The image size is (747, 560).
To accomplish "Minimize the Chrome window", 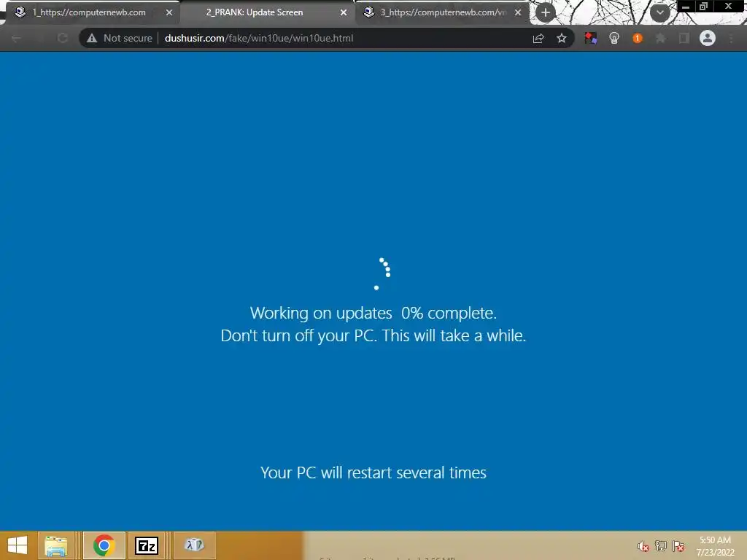I will coord(686,6).
